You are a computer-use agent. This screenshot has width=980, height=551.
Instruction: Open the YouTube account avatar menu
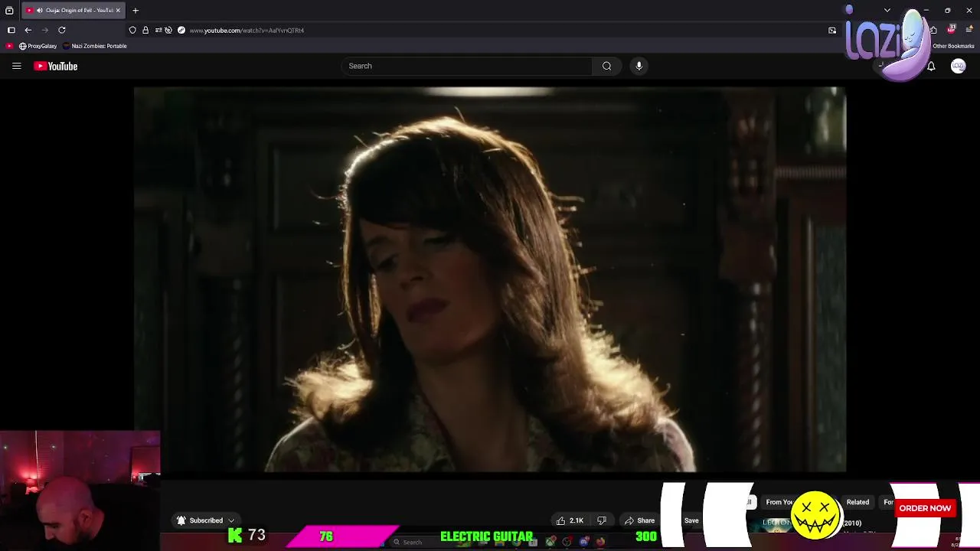pyautogui.click(x=958, y=67)
